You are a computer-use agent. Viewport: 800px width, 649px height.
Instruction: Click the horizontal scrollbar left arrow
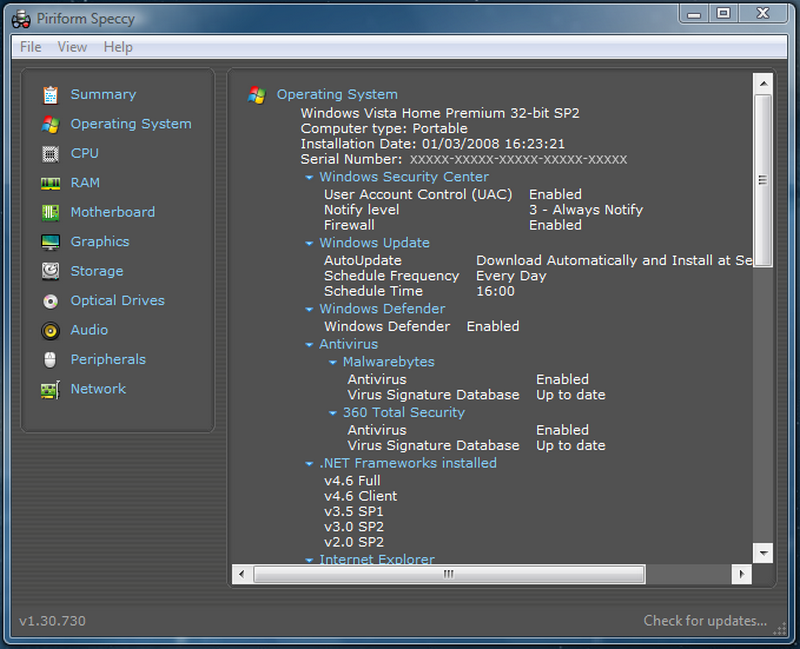coord(242,575)
